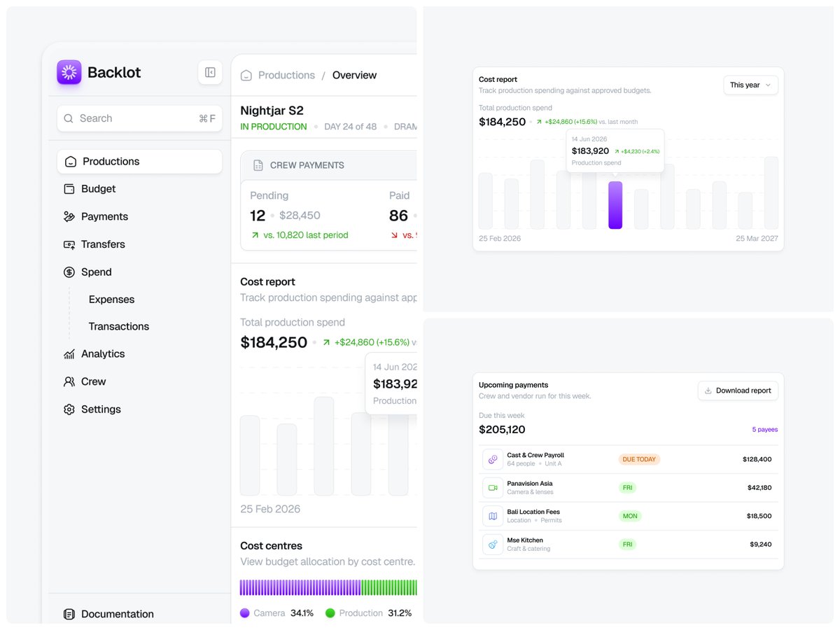The image size is (840, 630).
Task: Click the Settings gear icon
Action: tap(69, 409)
